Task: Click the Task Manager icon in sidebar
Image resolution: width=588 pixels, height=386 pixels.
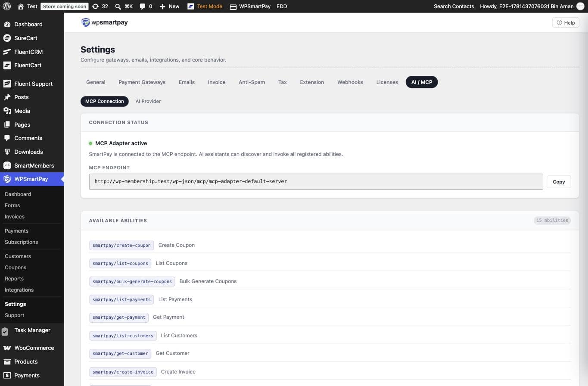Action: click(5, 331)
